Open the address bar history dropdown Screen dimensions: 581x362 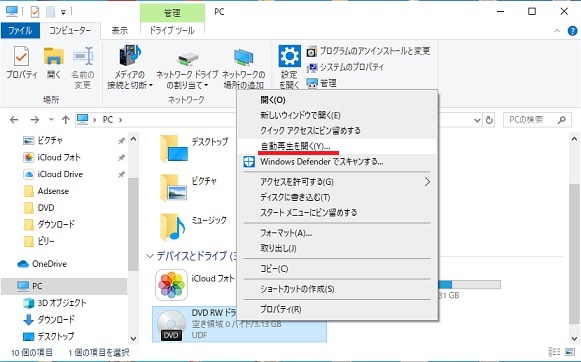477,120
